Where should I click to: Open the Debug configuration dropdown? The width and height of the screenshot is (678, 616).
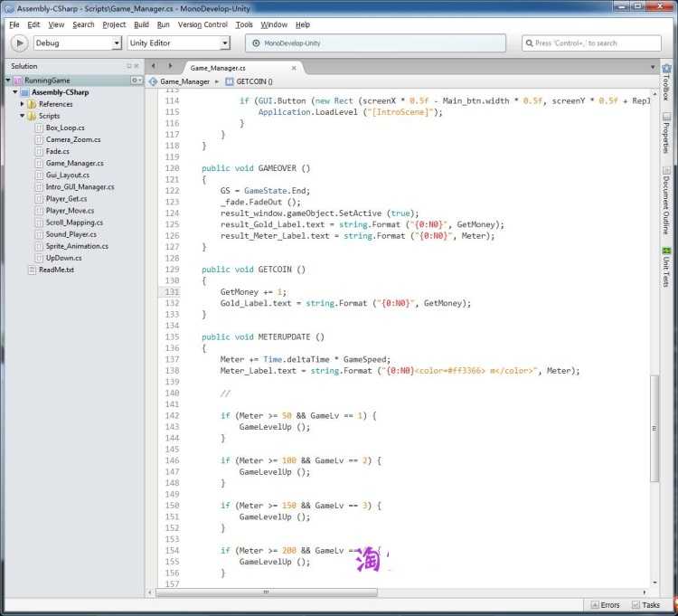tap(78, 43)
